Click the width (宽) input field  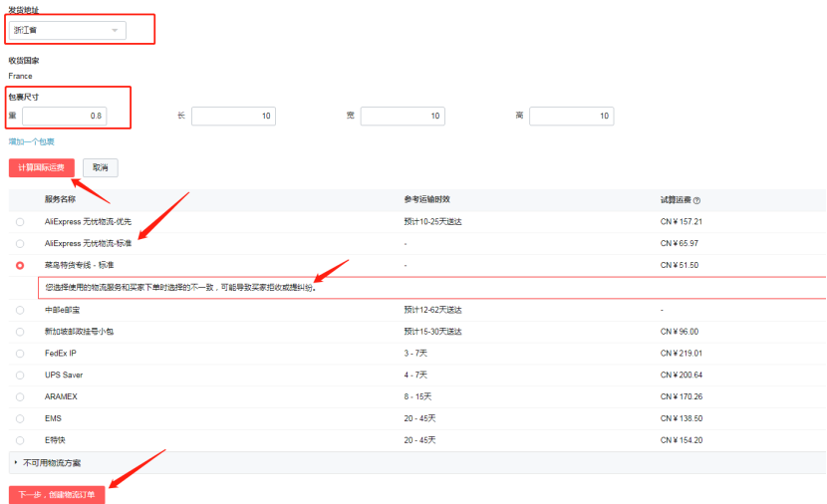pos(403,116)
